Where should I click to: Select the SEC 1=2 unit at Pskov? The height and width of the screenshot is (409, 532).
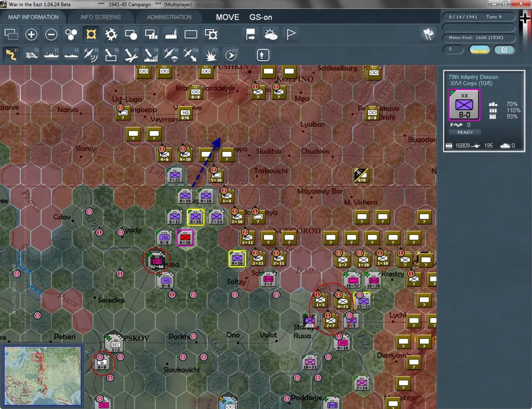pos(115,344)
